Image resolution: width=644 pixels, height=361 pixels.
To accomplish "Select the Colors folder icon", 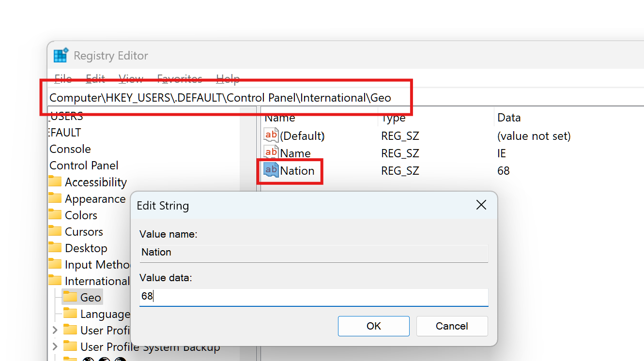I will (x=55, y=215).
